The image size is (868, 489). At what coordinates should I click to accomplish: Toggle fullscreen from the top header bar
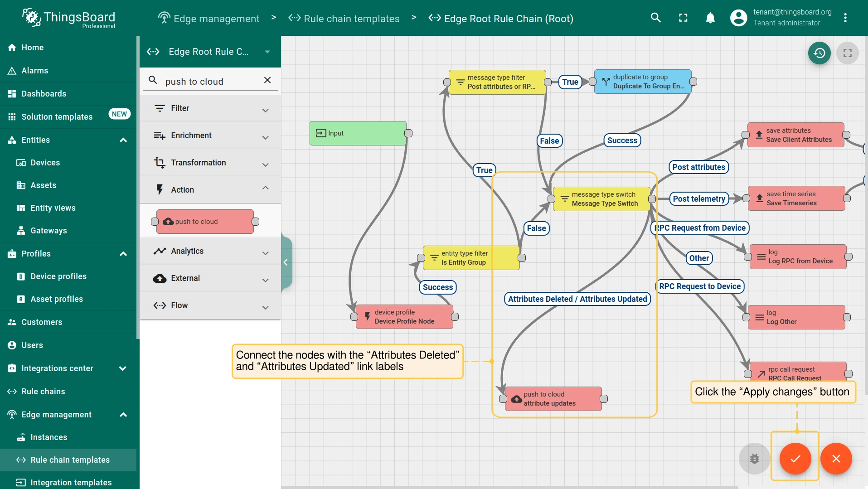683,18
